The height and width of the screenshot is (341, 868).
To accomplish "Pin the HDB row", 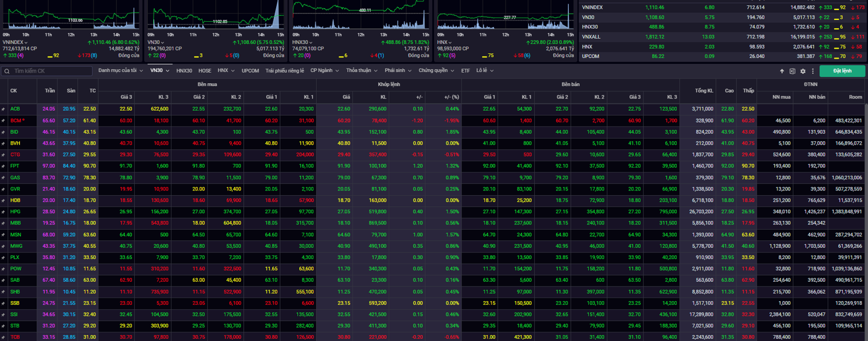I will tap(3, 200).
